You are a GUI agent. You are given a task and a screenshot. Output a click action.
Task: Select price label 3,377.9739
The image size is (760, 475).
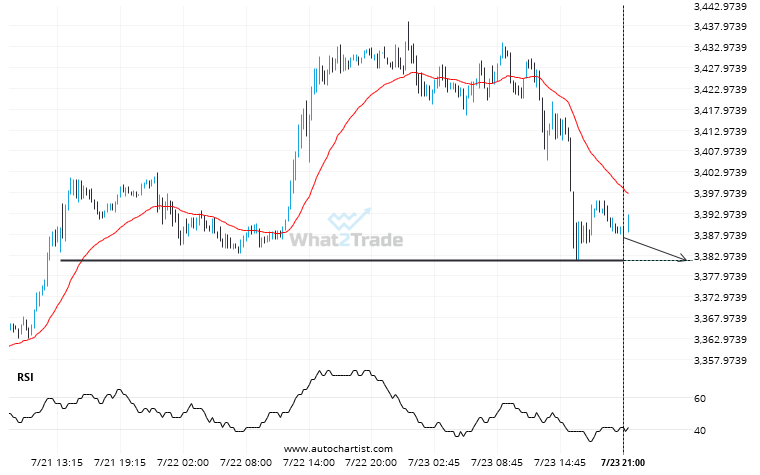[720, 277]
